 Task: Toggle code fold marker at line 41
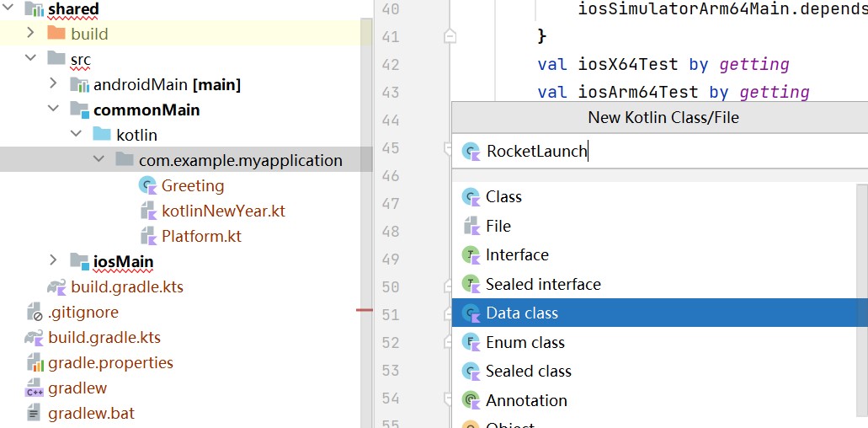point(450,36)
